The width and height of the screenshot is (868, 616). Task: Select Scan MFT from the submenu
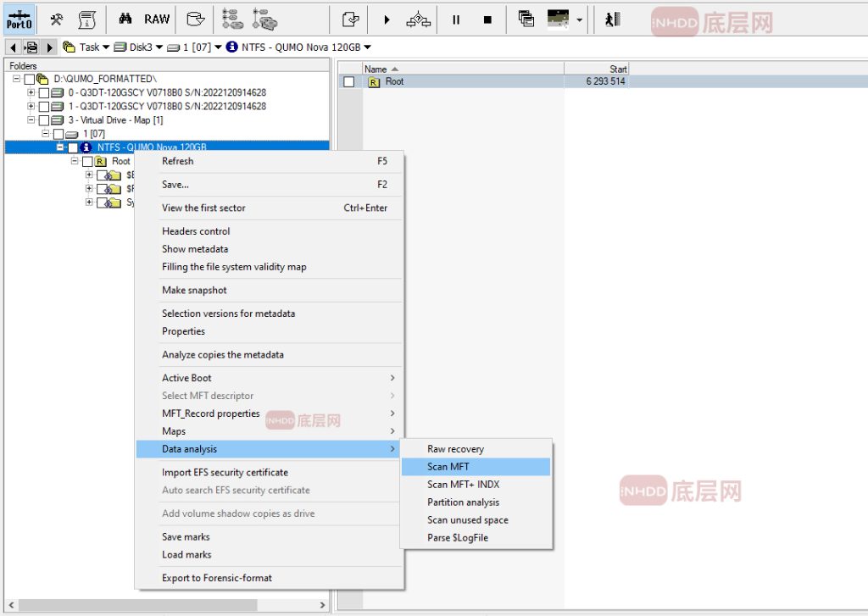(x=448, y=467)
